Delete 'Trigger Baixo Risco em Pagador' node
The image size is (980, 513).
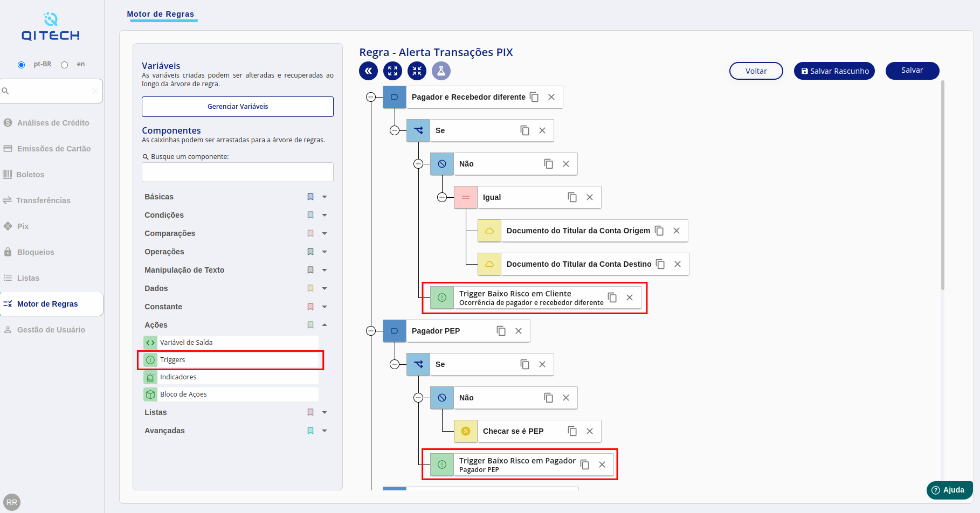(x=602, y=465)
